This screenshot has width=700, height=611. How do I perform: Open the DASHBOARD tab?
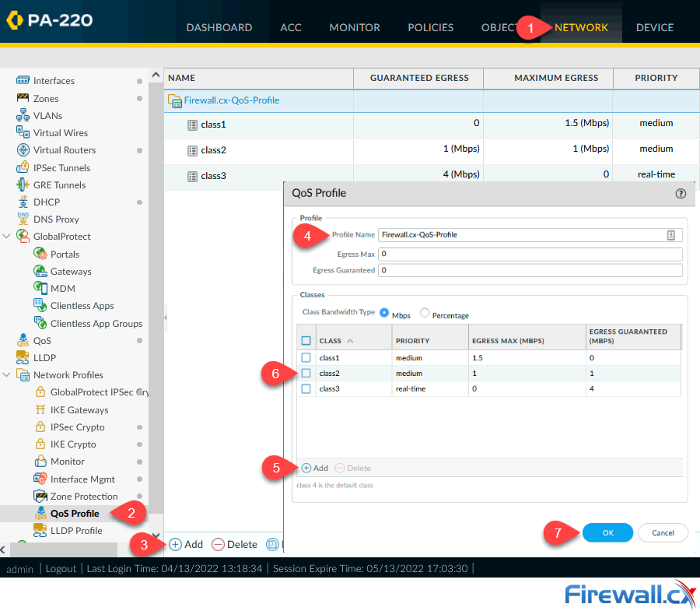(219, 28)
